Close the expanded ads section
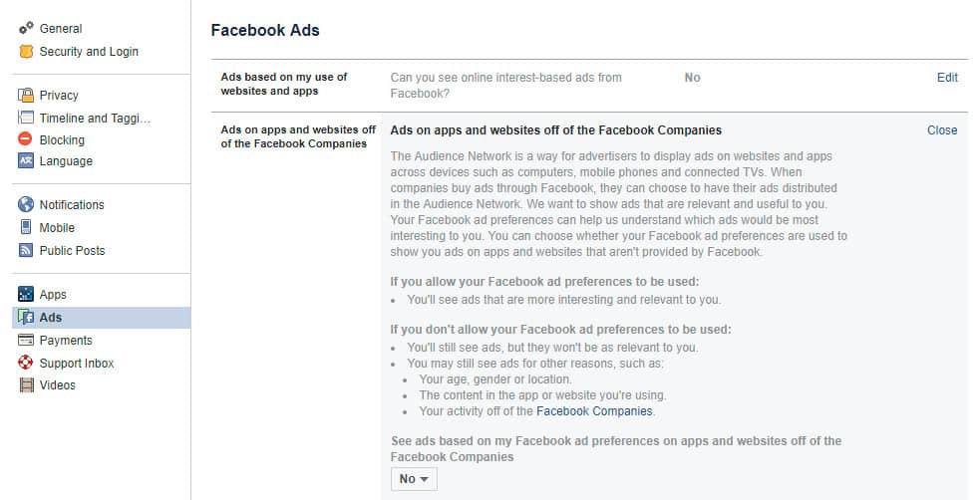 pyautogui.click(x=942, y=130)
